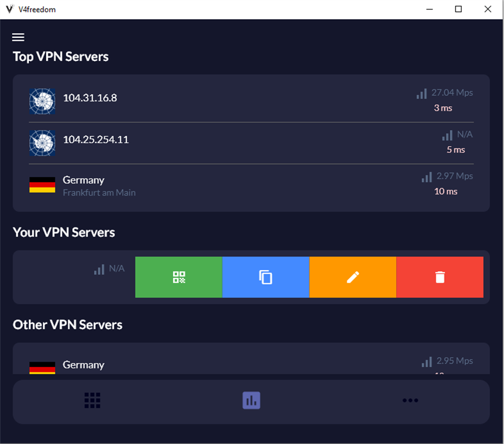
Task: Select the statistics bar chart tab
Action: [251, 401]
